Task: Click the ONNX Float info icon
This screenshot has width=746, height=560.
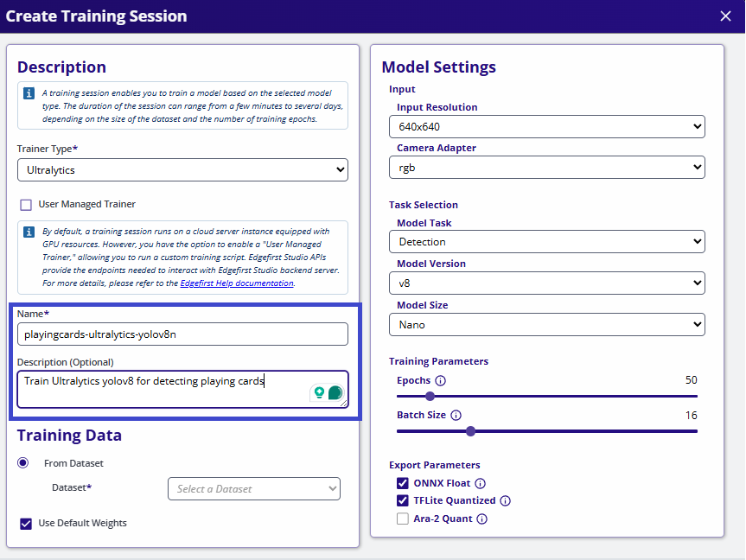Action: pyautogui.click(x=481, y=484)
